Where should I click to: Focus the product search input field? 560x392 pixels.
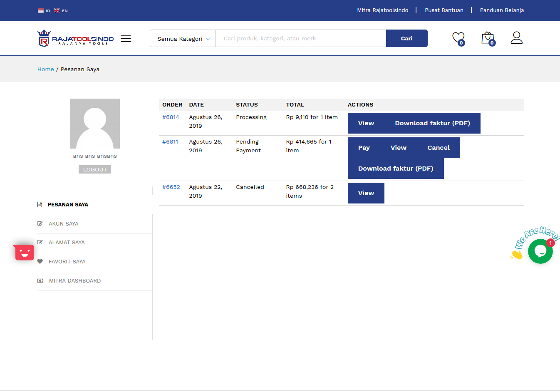tap(301, 38)
